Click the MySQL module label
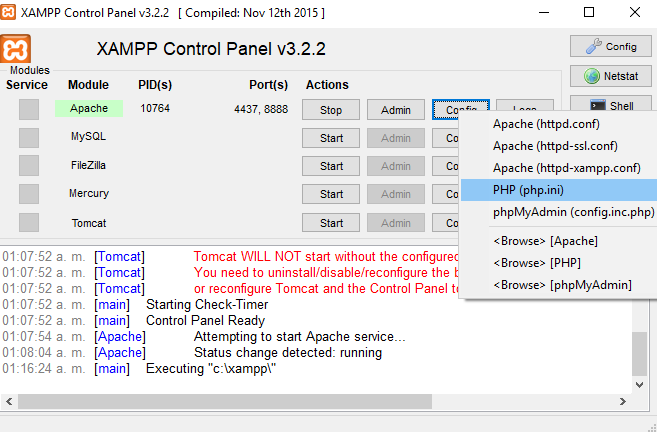This screenshot has height=432, width=657. [x=88, y=137]
